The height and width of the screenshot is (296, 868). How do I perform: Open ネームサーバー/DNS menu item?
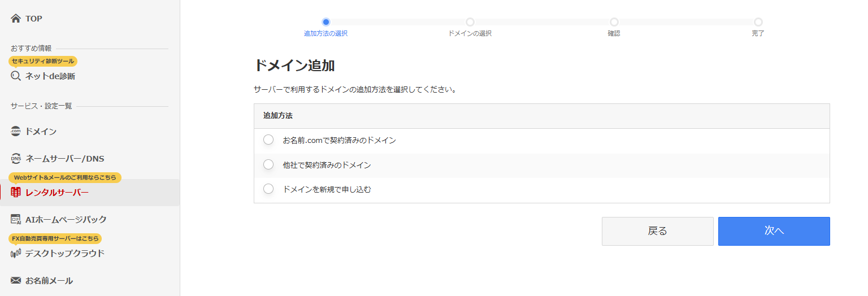point(65,159)
